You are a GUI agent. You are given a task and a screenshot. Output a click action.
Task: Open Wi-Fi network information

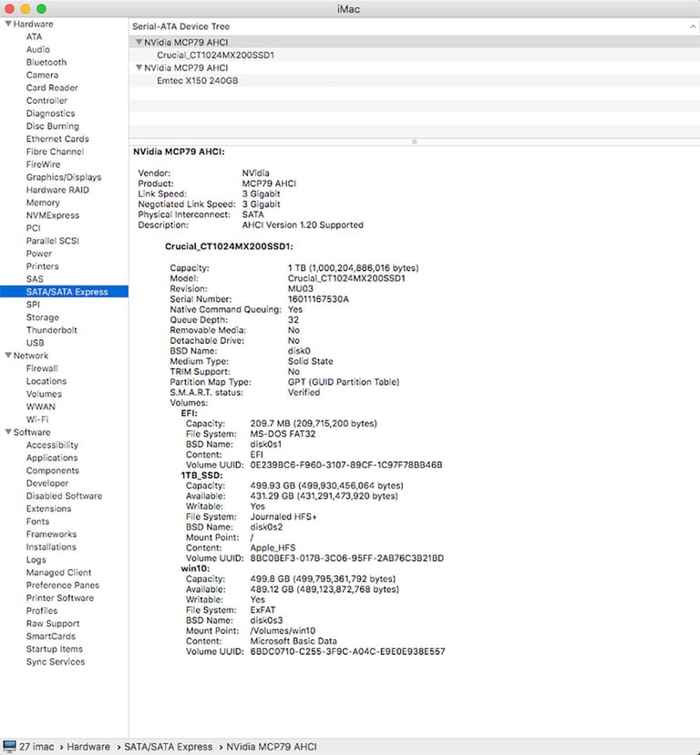pyautogui.click(x=37, y=419)
